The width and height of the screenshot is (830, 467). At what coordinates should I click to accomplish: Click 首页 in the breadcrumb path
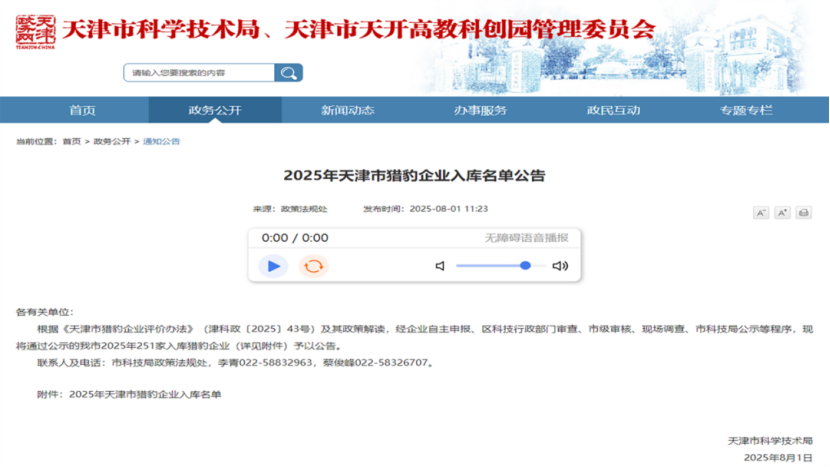point(72,142)
